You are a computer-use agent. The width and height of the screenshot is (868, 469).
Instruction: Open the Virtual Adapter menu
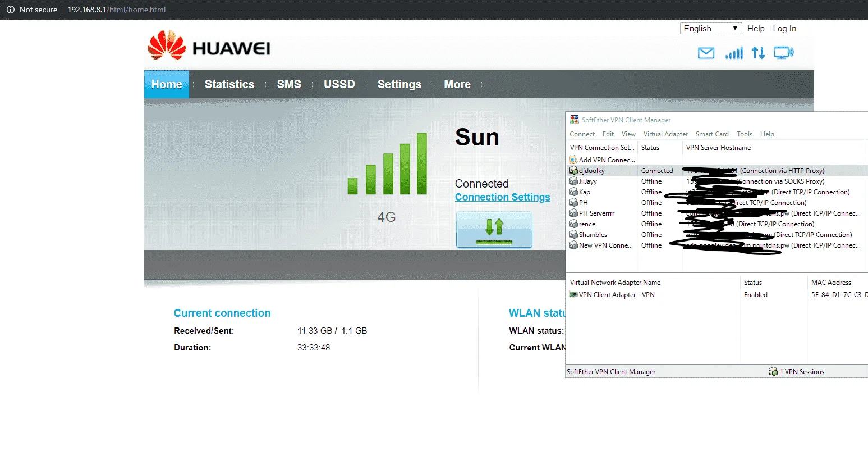[665, 134]
